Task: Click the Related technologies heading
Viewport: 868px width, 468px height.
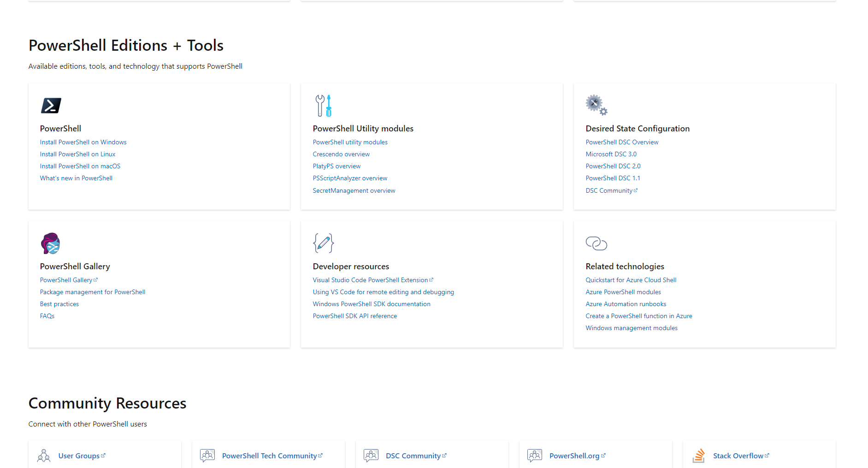Action: pyautogui.click(x=625, y=267)
